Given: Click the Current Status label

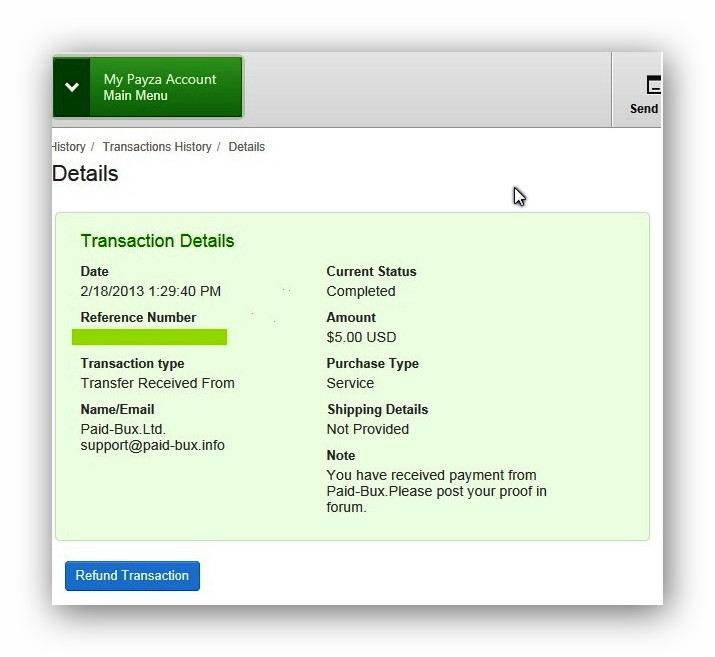Looking at the screenshot, I should coord(371,271).
